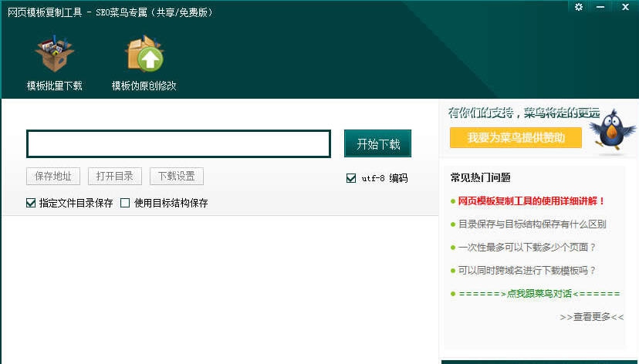Select the 模板伪原创修改 label

(x=144, y=86)
